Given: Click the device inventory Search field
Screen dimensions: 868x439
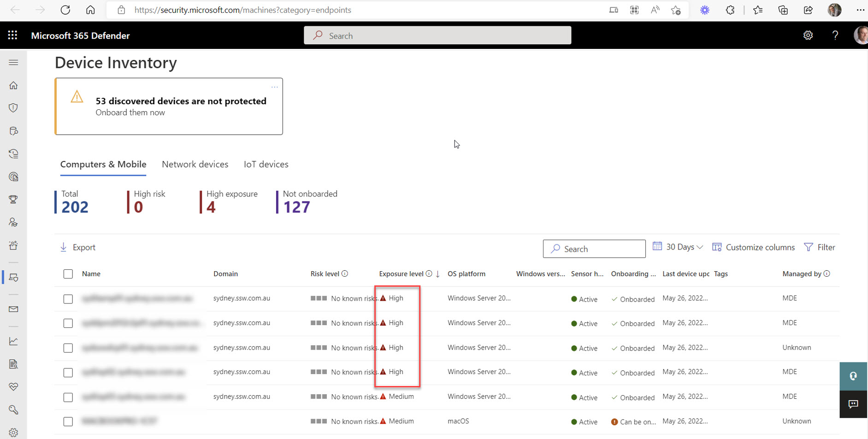Looking at the screenshot, I should coord(594,249).
